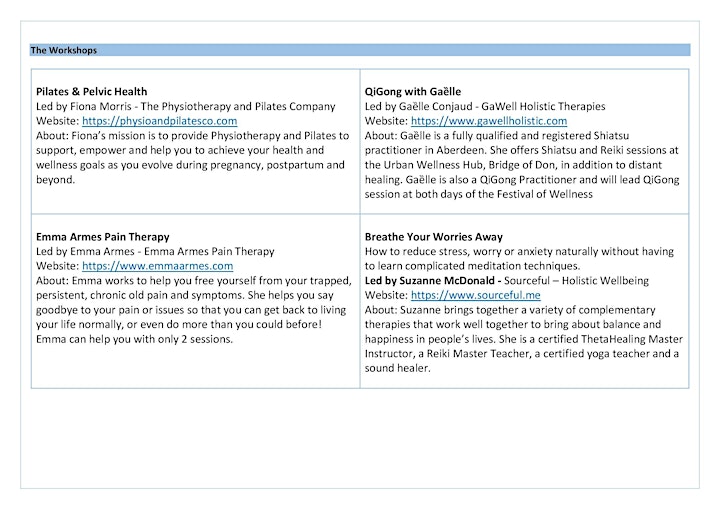Click 'wellness goals as you evolve during pregnancy' line

(x=190, y=165)
